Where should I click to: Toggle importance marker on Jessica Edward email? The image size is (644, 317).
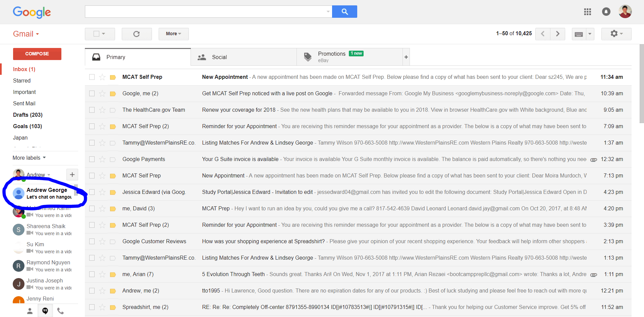[x=113, y=192]
